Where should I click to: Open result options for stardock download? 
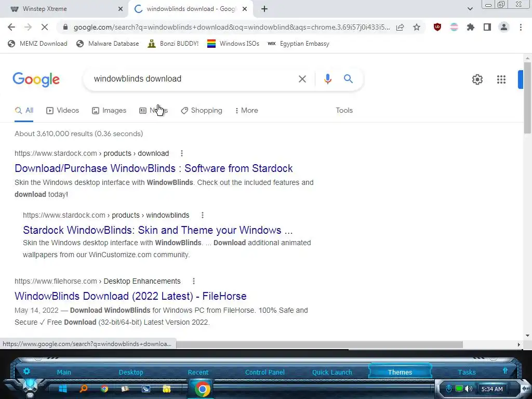[x=181, y=153]
